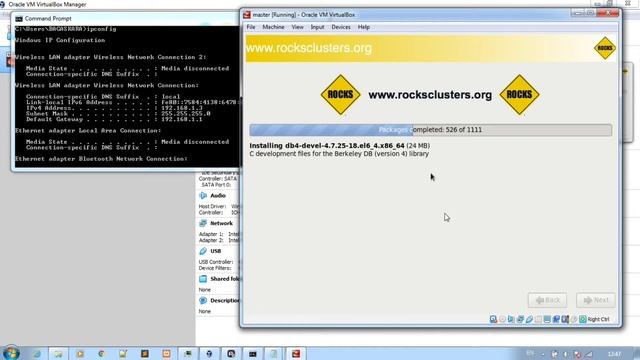Click the USB devices status icon
Image resolution: width=640 pixels, height=360 pixels.
coord(529,319)
